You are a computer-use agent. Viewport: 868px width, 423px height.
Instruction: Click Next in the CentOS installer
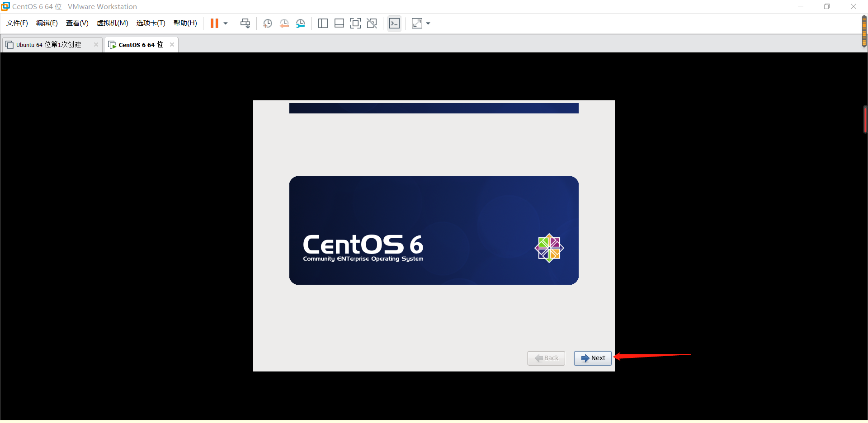tap(593, 358)
